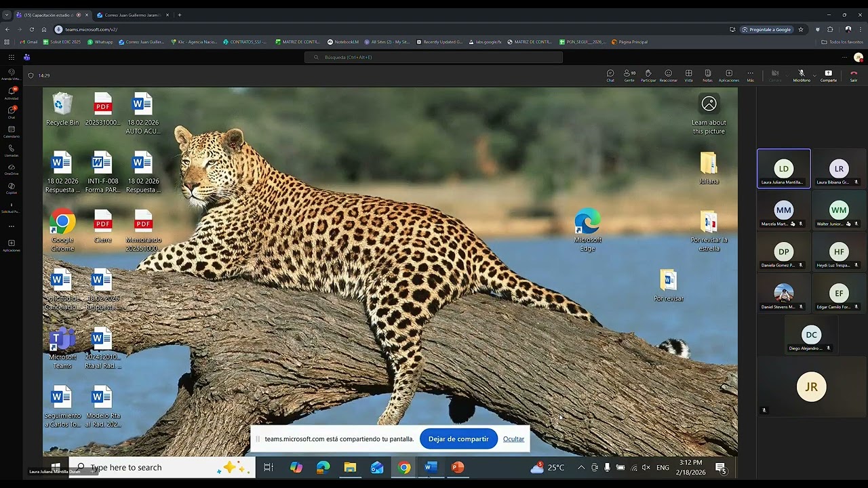Click the Comparte share screen button
This screenshot has height=488, width=868.
(x=829, y=76)
